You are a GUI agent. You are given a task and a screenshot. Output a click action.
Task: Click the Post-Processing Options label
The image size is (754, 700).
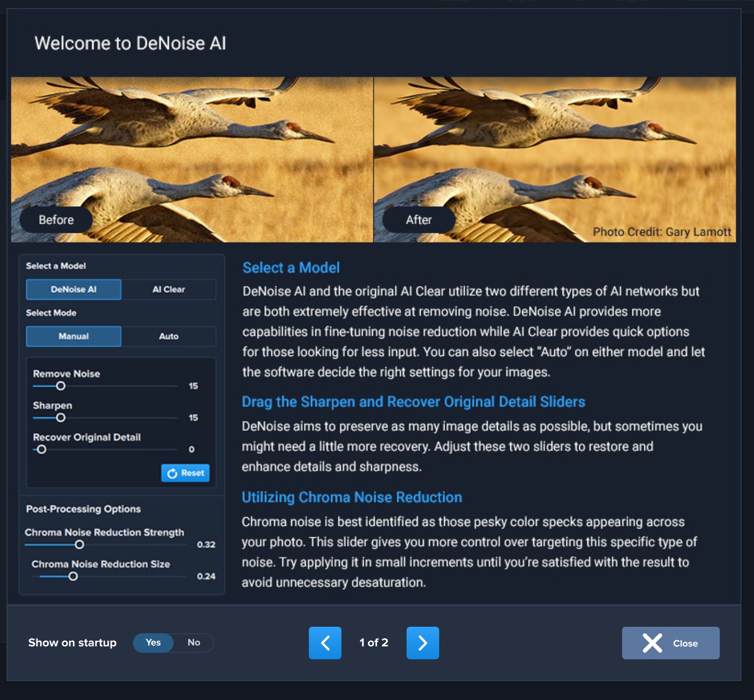click(x=84, y=509)
